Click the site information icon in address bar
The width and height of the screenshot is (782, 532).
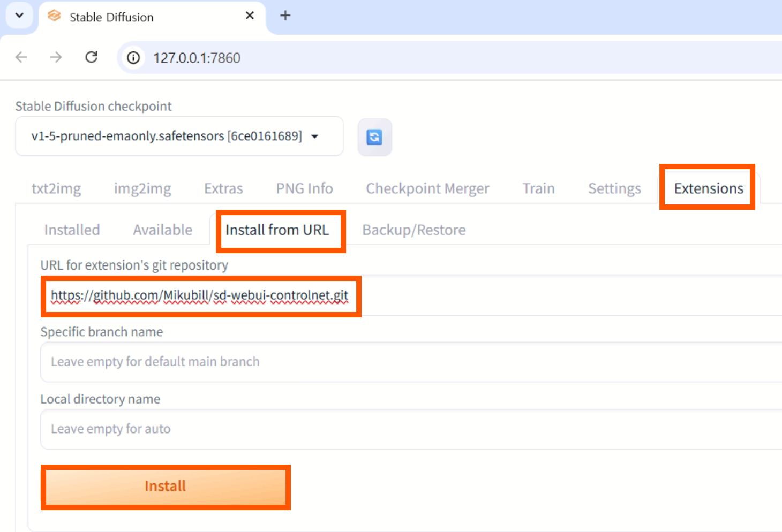tap(133, 58)
